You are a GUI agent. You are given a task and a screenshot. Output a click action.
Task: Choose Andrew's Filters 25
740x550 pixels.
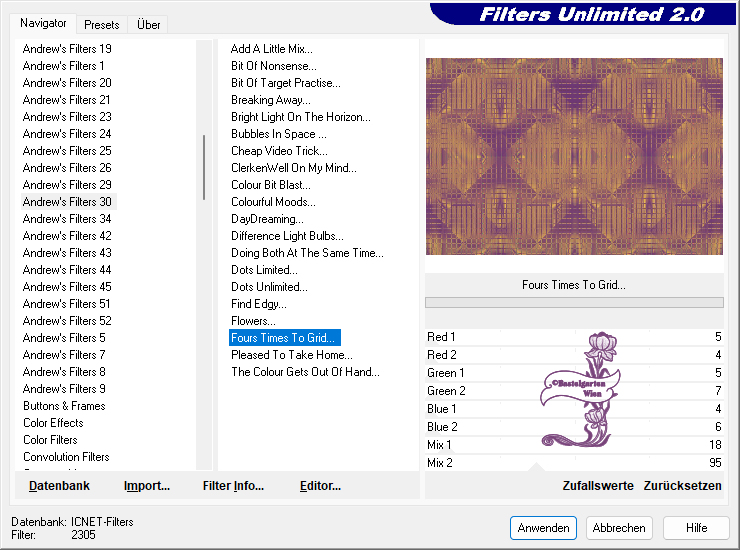[x=67, y=151]
